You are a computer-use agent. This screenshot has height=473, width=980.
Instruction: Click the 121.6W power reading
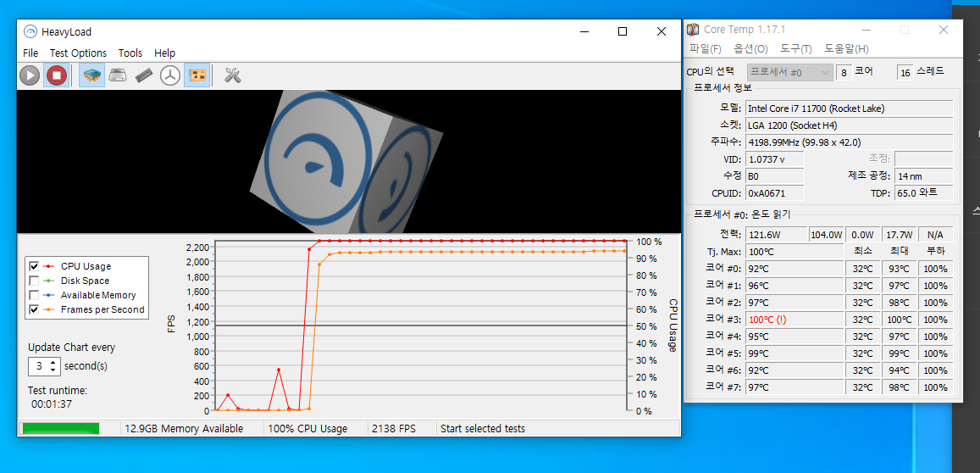776,235
